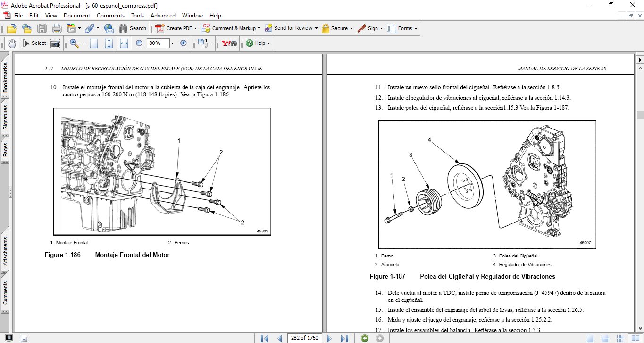Click the Search button with binoculars
644x343 pixels.
click(133, 28)
